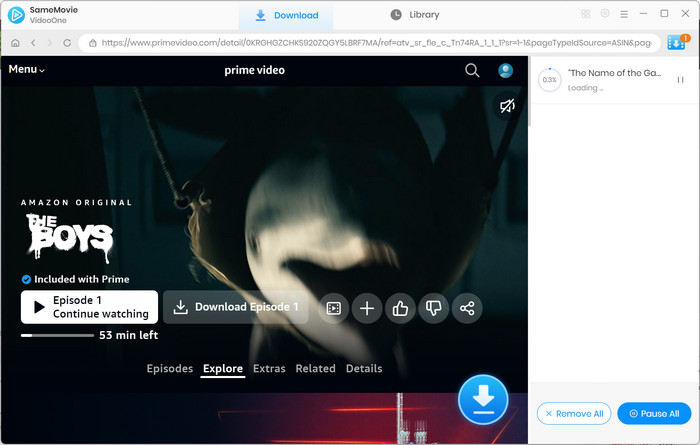The image size is (700, 445).
Task: Click the episode watch progress bar
Action: point(58,335)
